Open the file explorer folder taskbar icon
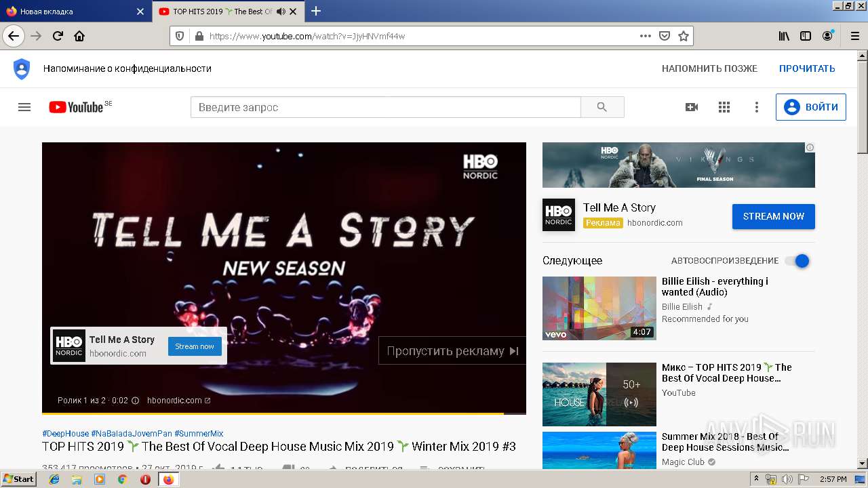The height and width of the screenshot is (488, 868). [x=77, y=479]
